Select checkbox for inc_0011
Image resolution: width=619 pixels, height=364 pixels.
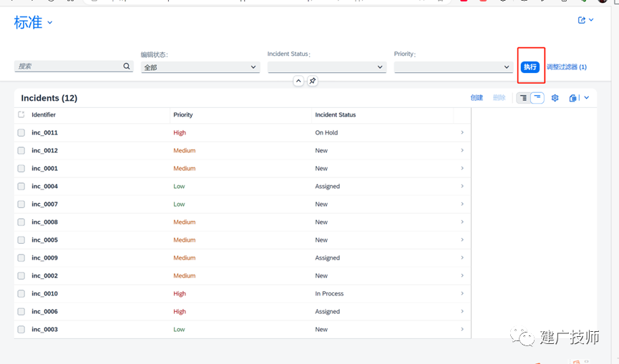click(21, 133)
